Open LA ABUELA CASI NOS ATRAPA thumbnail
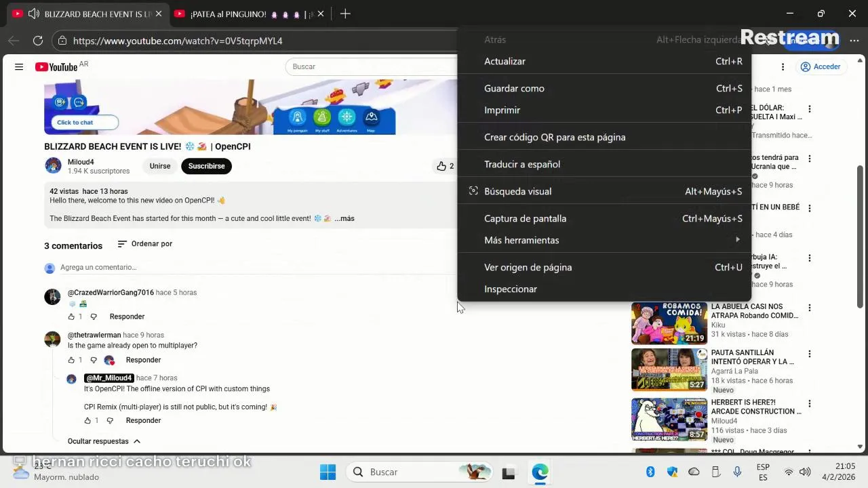The height and width of the screenshot is (488, 868). click(669, 323)
